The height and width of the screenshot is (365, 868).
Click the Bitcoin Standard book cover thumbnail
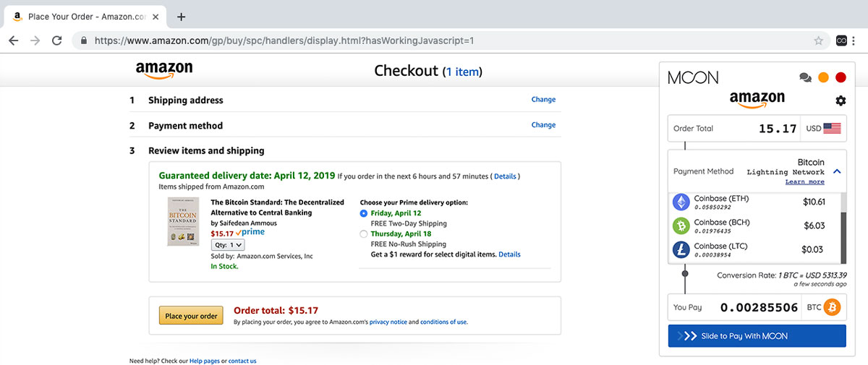[182, 221]
